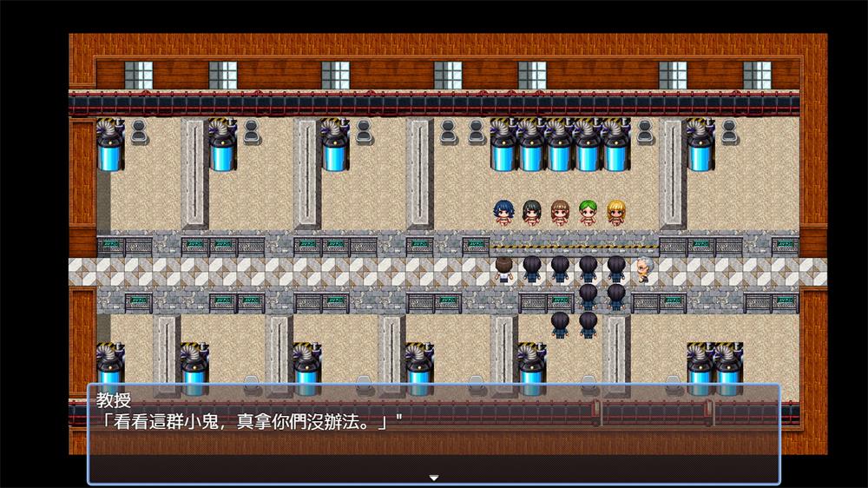Image resolution: width=868 pixels, height=488 pixels.
Task: Click the empty lower area of the dialogue box
Action: coord(433,453)
